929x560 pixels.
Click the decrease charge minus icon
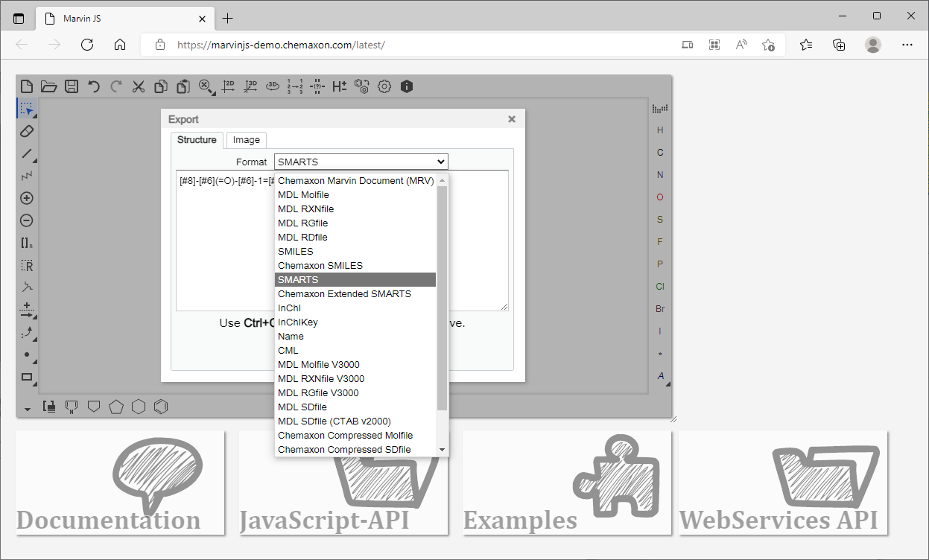point(27,220)
